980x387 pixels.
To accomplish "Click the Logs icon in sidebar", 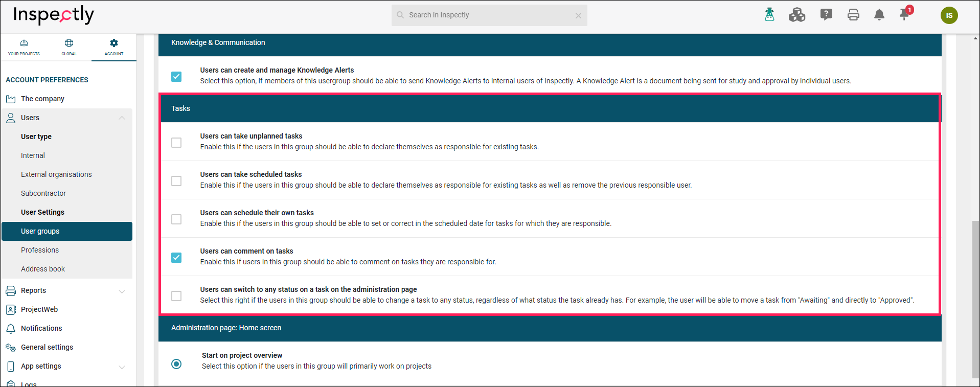I will click(x=11, y=383).
